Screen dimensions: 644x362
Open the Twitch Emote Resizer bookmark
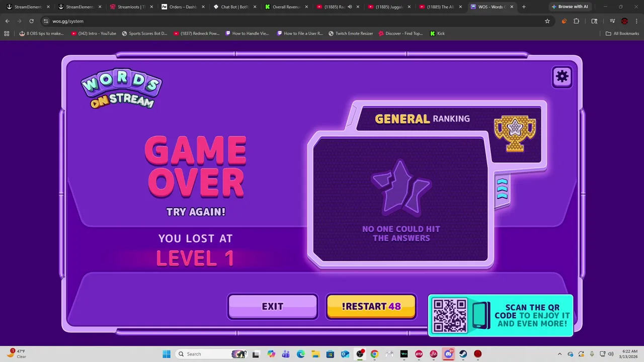point(351,34)
